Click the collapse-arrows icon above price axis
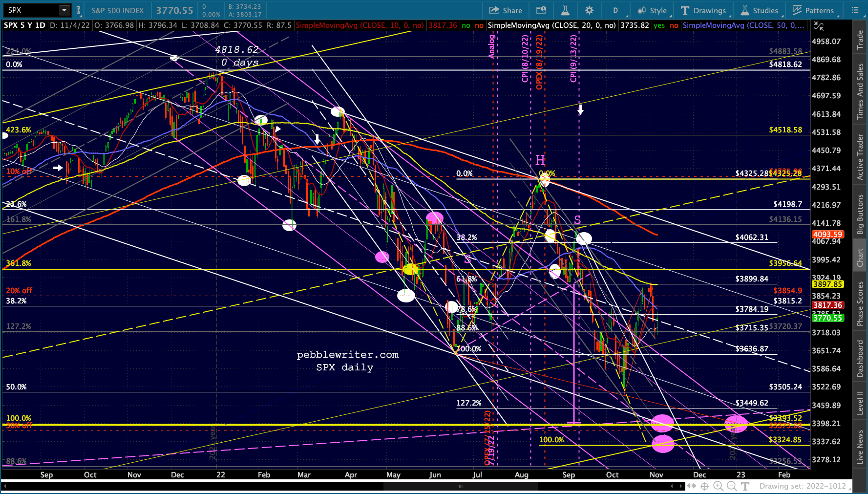The width and height of the screenshot is (868, 494). pos(819,26)
